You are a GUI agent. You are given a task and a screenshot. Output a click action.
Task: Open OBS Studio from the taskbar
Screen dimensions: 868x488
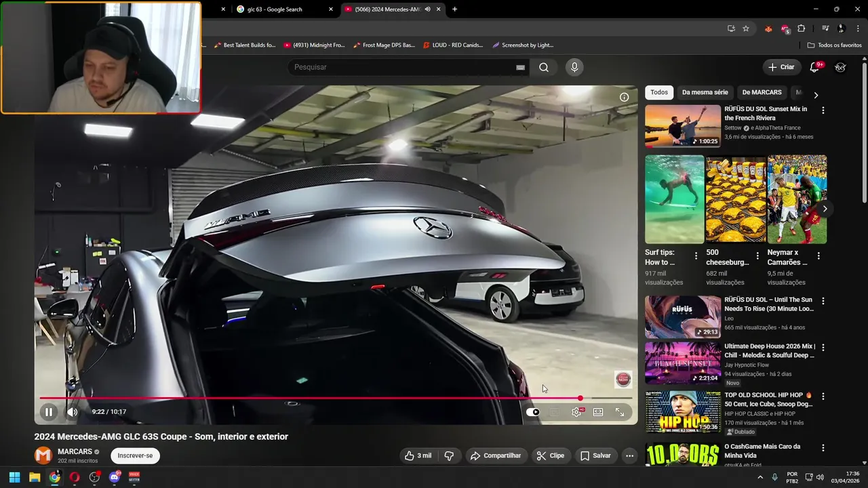tap(94, 477)
